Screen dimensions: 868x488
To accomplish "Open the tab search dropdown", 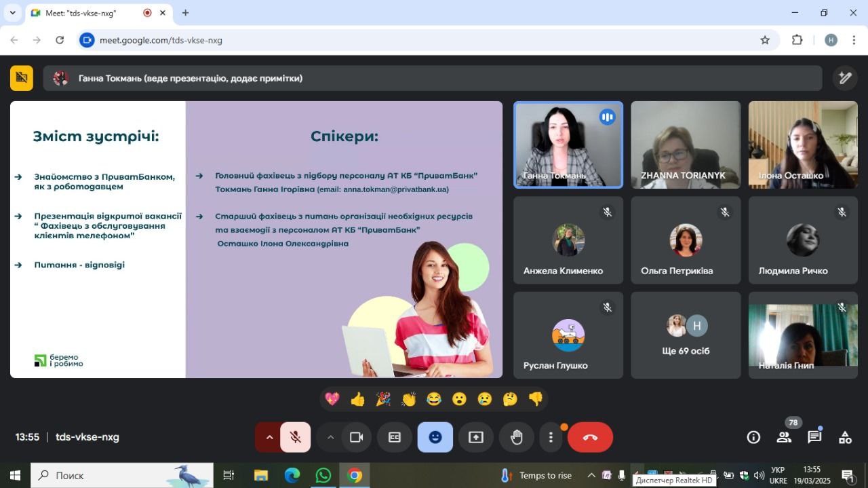I will pos(12,13).
